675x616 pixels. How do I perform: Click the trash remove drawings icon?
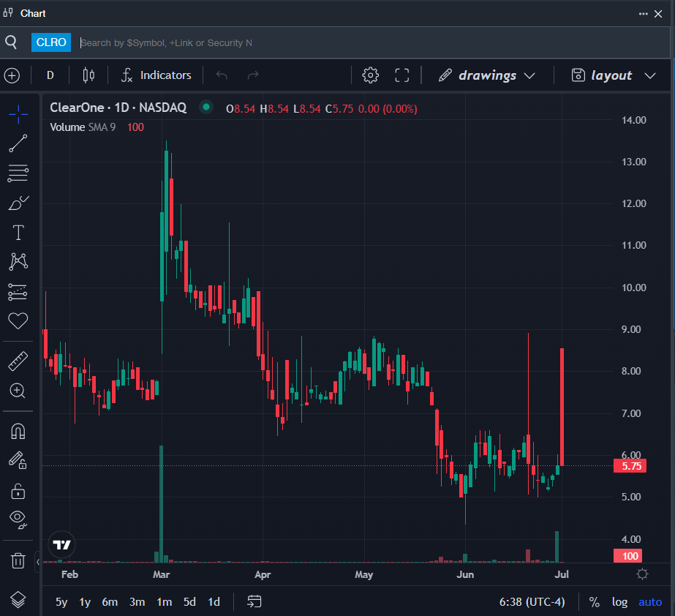point(18,561)
